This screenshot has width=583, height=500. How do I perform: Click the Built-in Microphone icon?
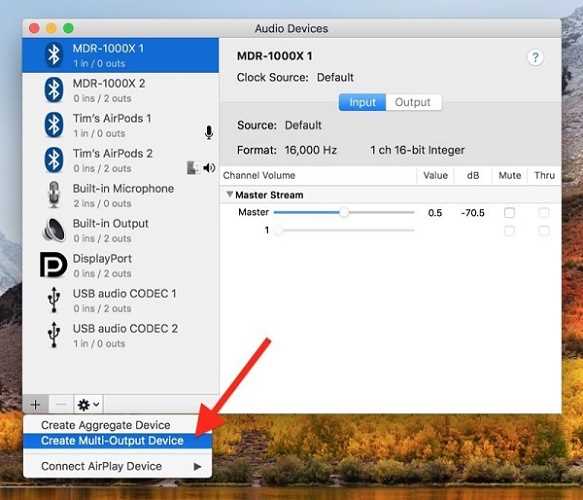click(54, 195)
